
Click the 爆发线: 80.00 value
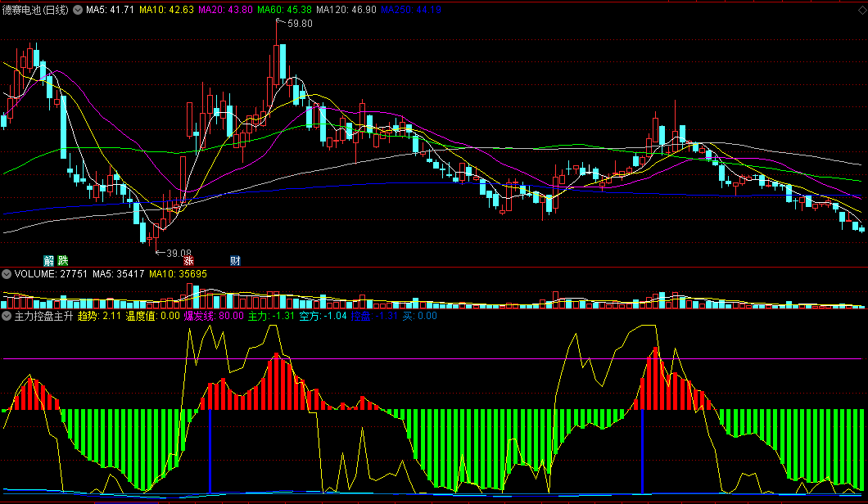(214, 316)
